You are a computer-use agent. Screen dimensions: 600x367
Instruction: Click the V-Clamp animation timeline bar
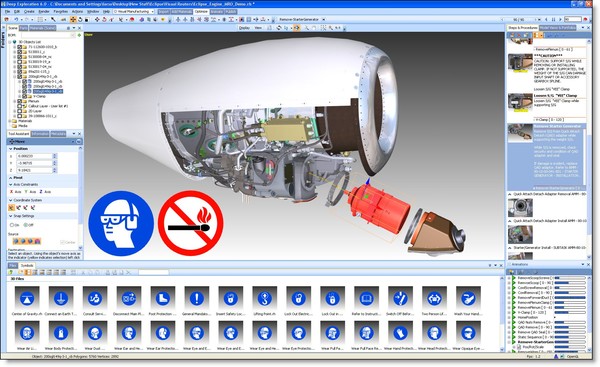click(570, 313)
